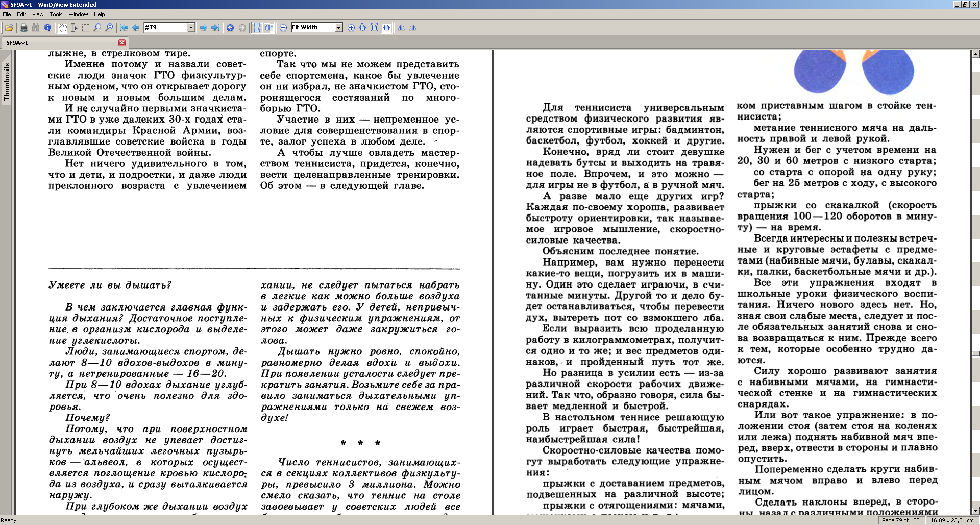The width and height of the screenshot is (980, 525).
Task: Open the Window menu
Action: [78, 14]
